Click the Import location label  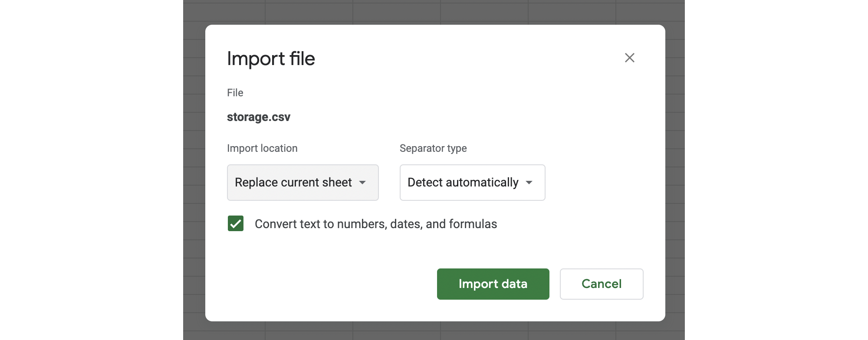tap(262, 148)
